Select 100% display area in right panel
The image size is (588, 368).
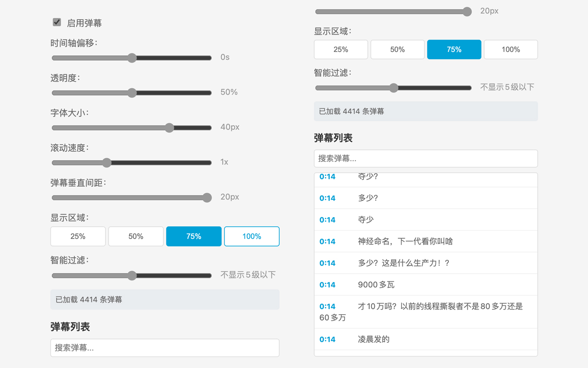click(x=510, y=49)
